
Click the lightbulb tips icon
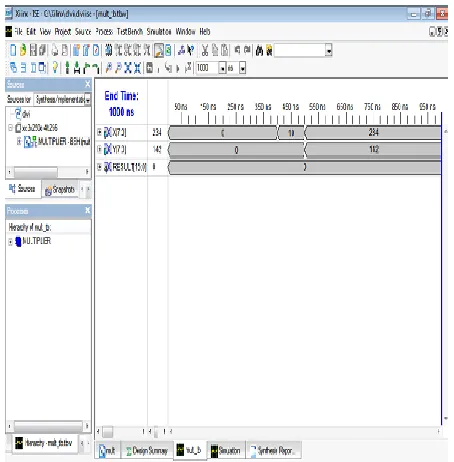(x=55, y=68)
